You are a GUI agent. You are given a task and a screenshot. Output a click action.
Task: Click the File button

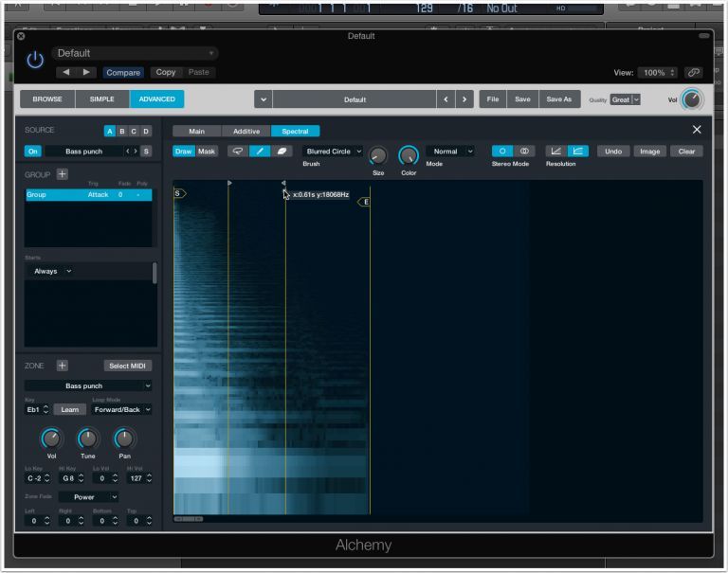tap(493, 98)
